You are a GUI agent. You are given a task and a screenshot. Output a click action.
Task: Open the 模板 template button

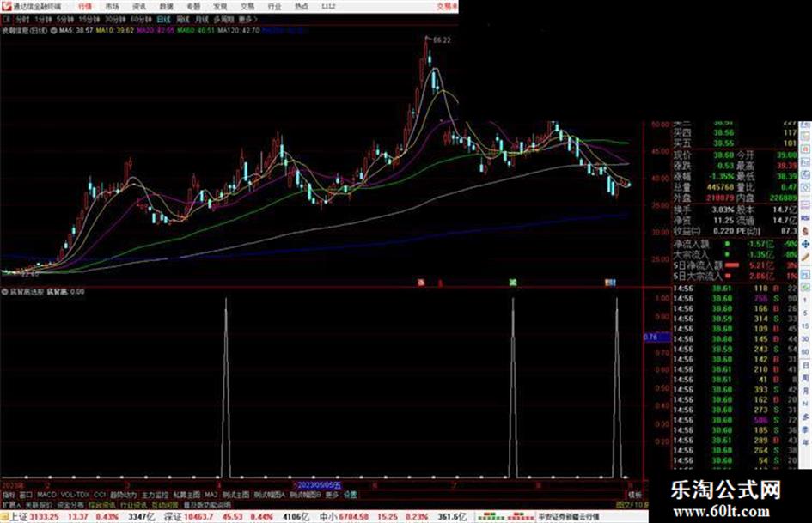[x=634, y=495]
